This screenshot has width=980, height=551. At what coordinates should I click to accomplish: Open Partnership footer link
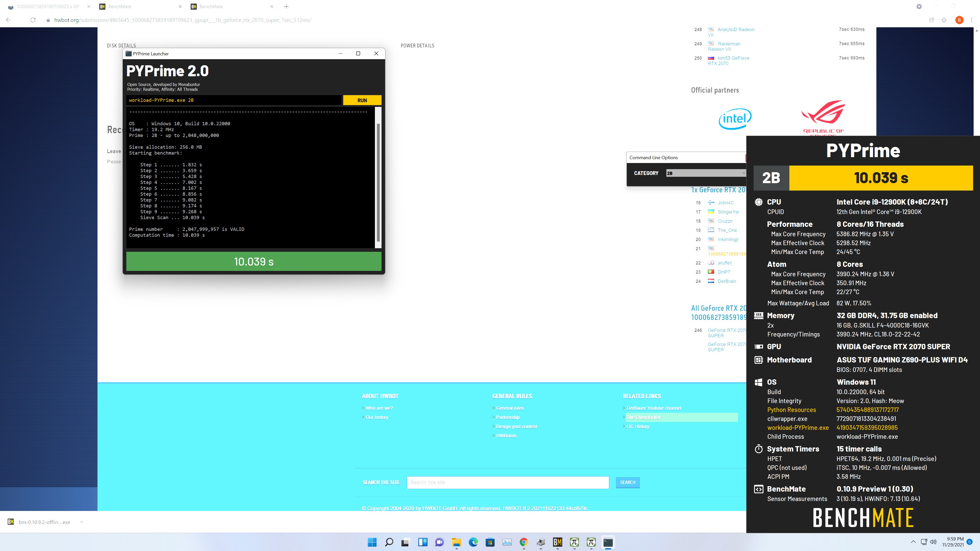click(x=508, y=417)
